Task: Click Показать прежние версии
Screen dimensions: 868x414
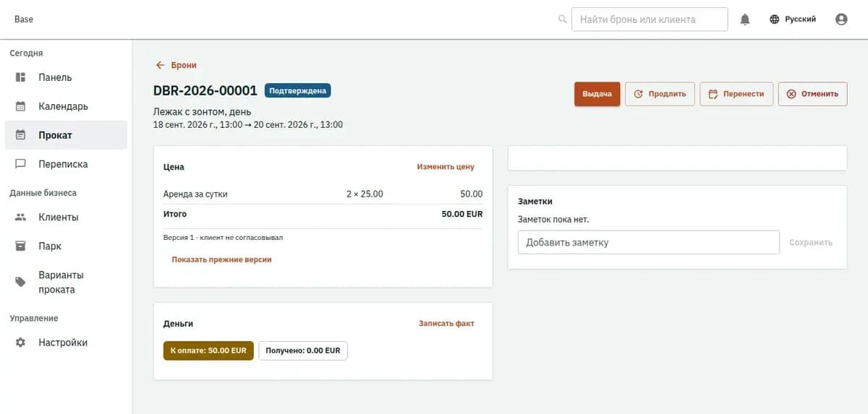Action: (221, 259)
